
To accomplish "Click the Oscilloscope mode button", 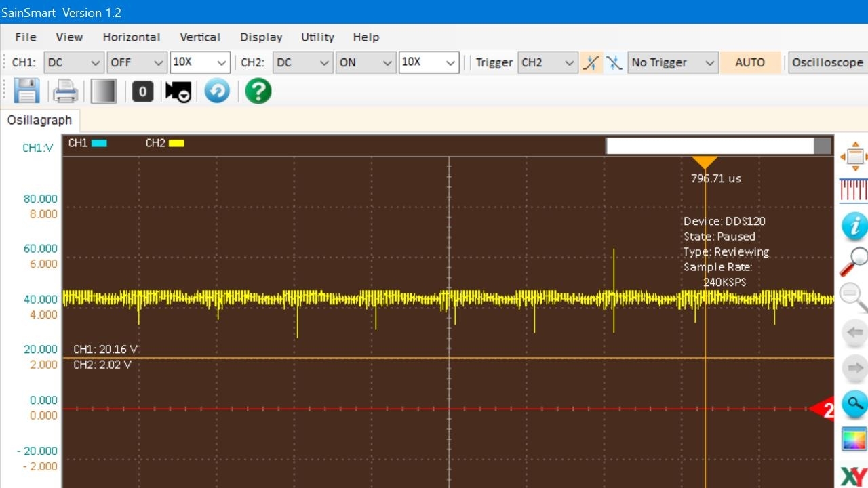I will 827,62.
